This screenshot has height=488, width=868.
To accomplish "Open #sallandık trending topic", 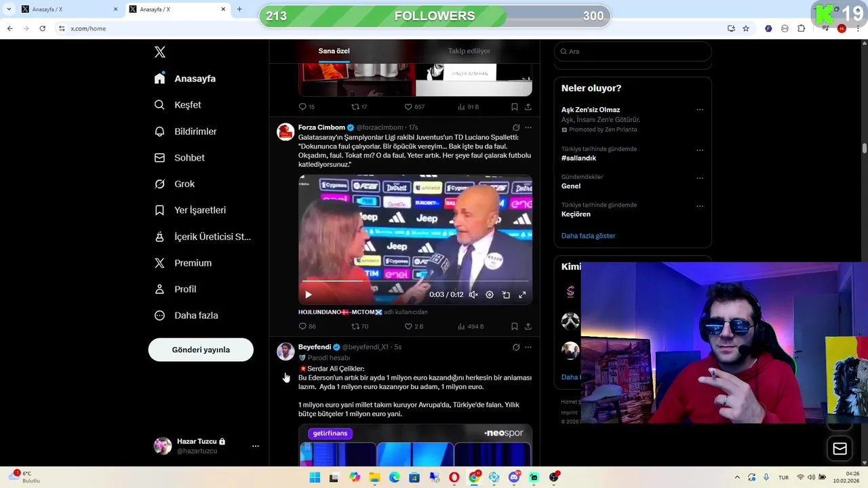I will (x=578, y=158).
